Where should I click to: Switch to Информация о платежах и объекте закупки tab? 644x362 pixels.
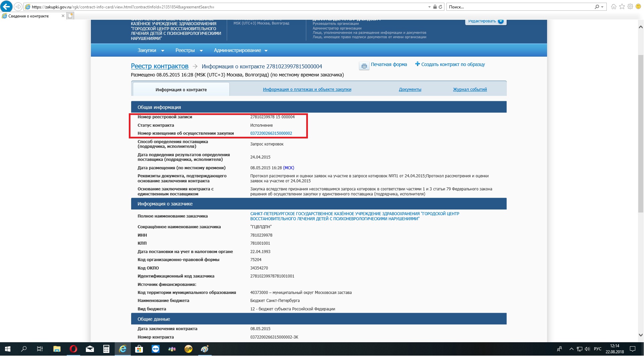click(x=307, y=89)
